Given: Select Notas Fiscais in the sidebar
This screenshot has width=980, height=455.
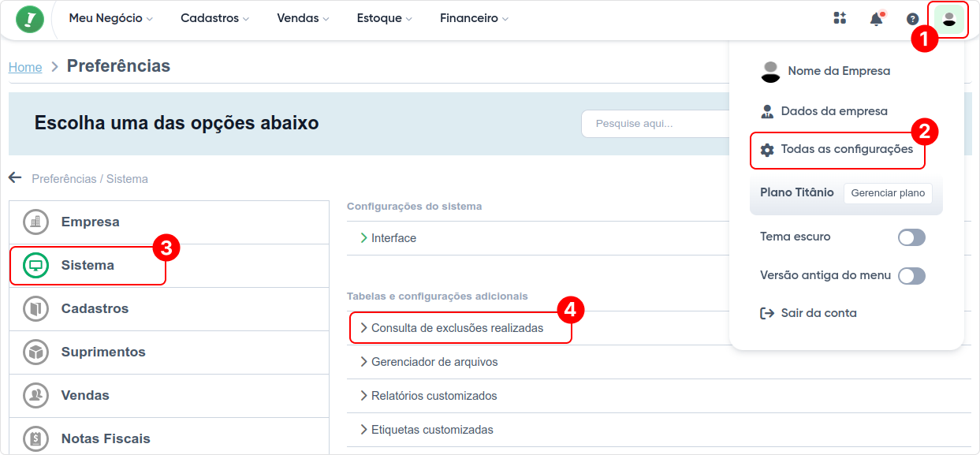Looking at the screenshot, I should click(x=169, y=438).
